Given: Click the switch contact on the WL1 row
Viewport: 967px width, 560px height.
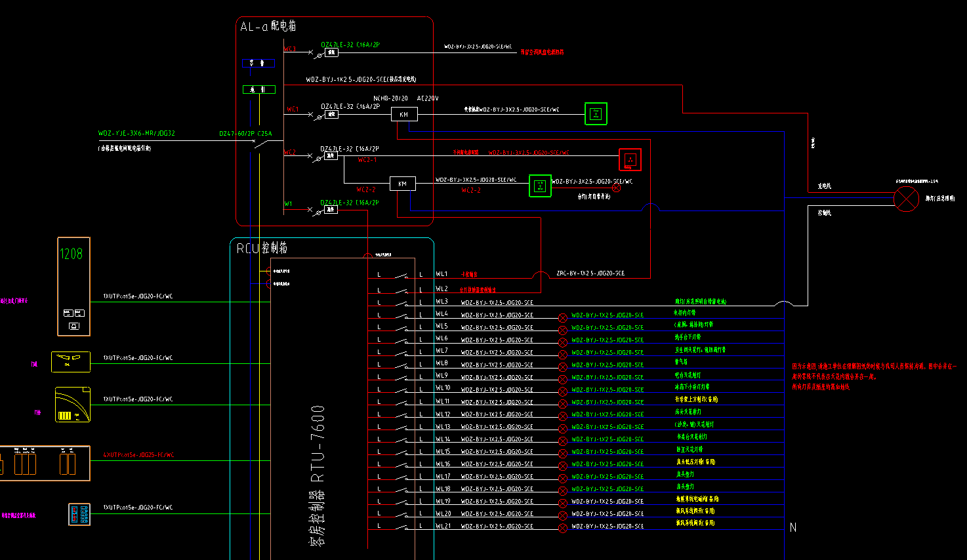Looking at the screenshot, I should pos(401,276).
